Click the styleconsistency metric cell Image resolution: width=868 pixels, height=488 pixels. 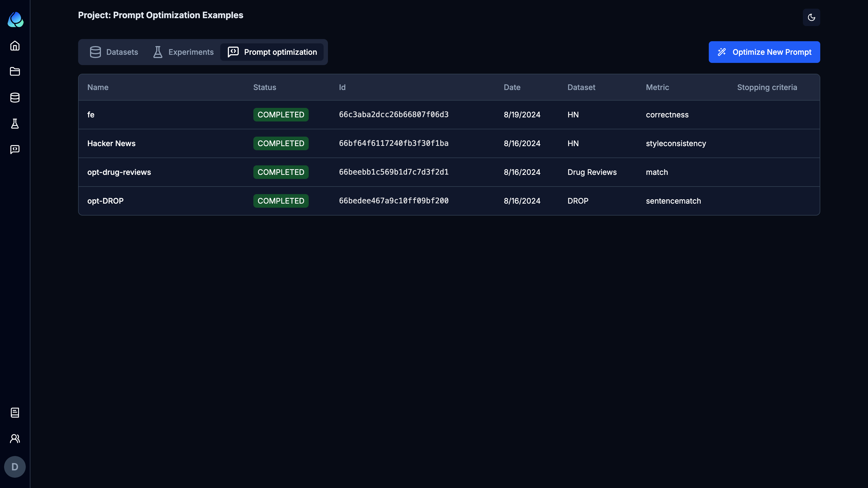pos(676,143)
